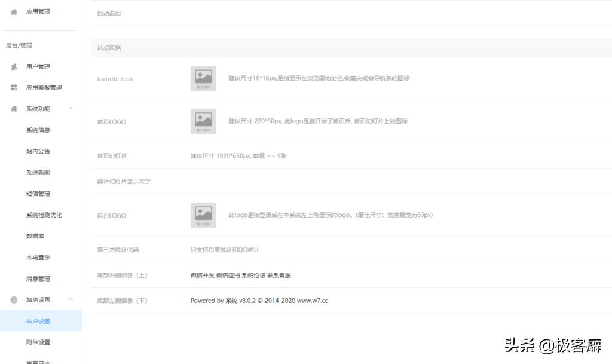Open 木马查杀 submenu item
Screen dimensions: 612x364
point(38,258)
